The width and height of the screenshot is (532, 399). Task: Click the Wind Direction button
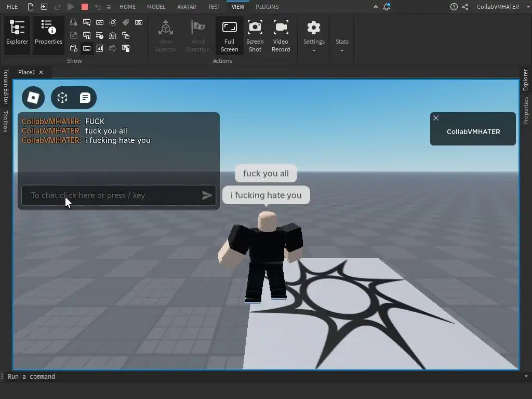pos(198,36)
